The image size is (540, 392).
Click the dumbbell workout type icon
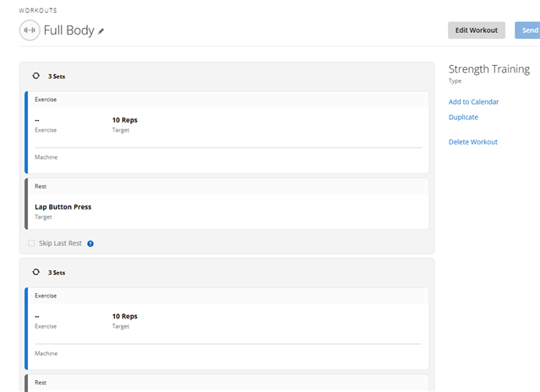point(30,30)
